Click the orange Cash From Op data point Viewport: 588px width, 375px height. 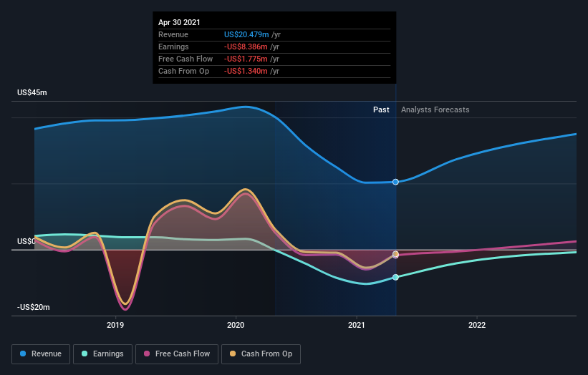tap(395, 254)
